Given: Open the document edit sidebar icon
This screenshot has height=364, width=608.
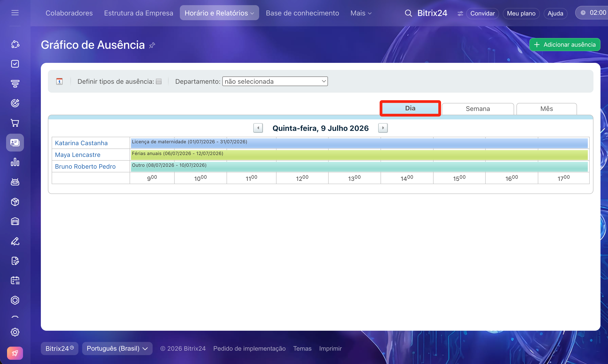Looking at the screenshot, I should [x=15, y=261].
